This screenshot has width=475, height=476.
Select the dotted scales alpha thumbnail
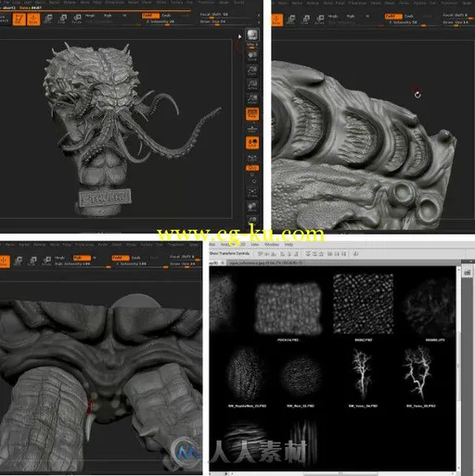point(363,303)
